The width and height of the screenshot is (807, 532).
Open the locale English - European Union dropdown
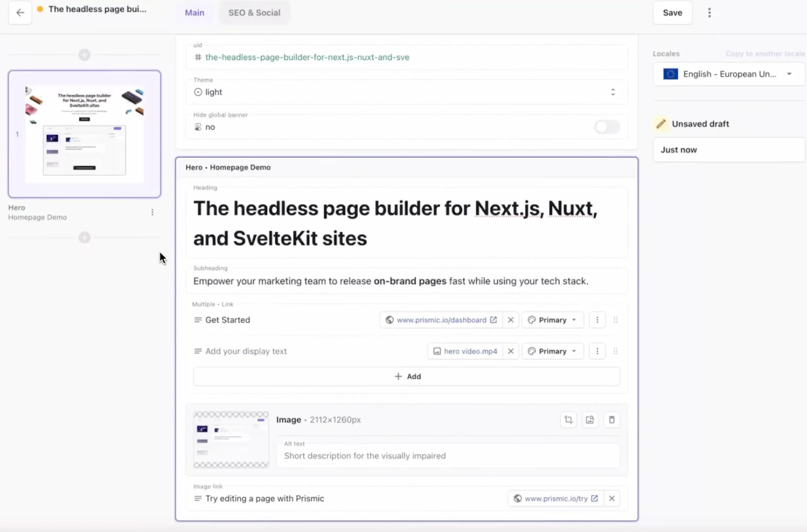click(728, 74)
